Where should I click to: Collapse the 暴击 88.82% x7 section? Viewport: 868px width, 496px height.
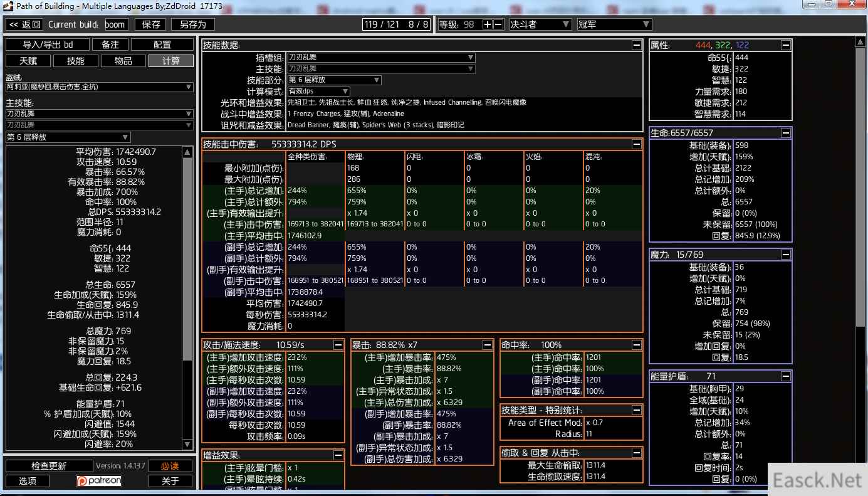click(x=488, y=345)
